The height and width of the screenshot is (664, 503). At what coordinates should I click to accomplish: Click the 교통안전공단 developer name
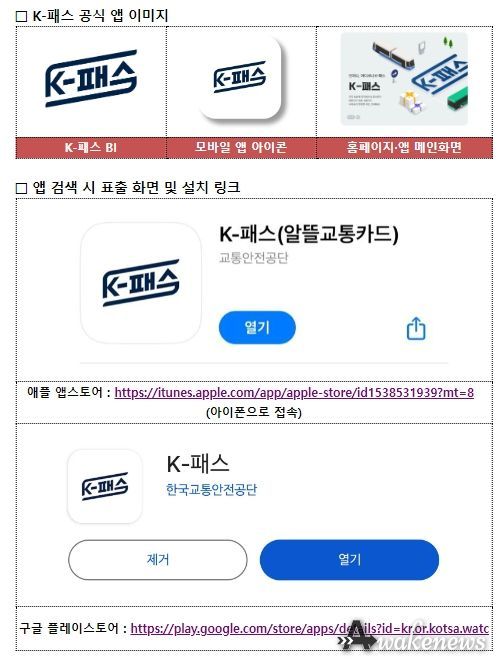(253, 257)
